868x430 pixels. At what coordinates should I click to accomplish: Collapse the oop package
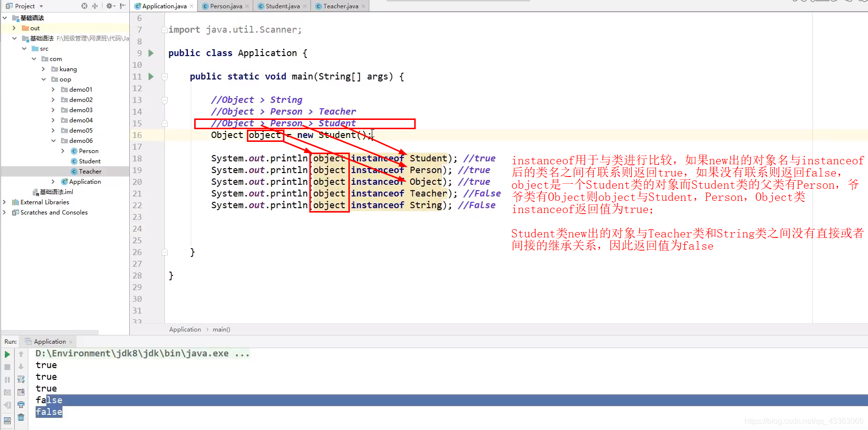click(43, 79)
